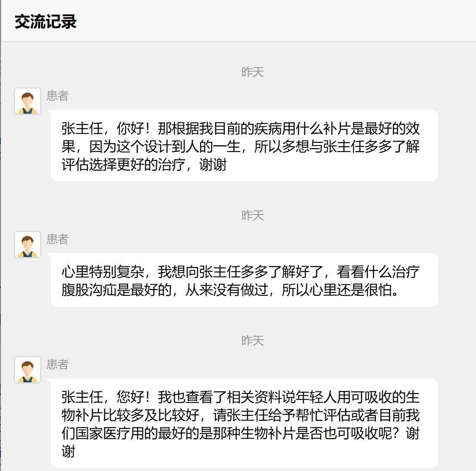Screen dimensions: 476x471
Task: Click the second 患者 sender label
Action: click(x=58, y=239)
